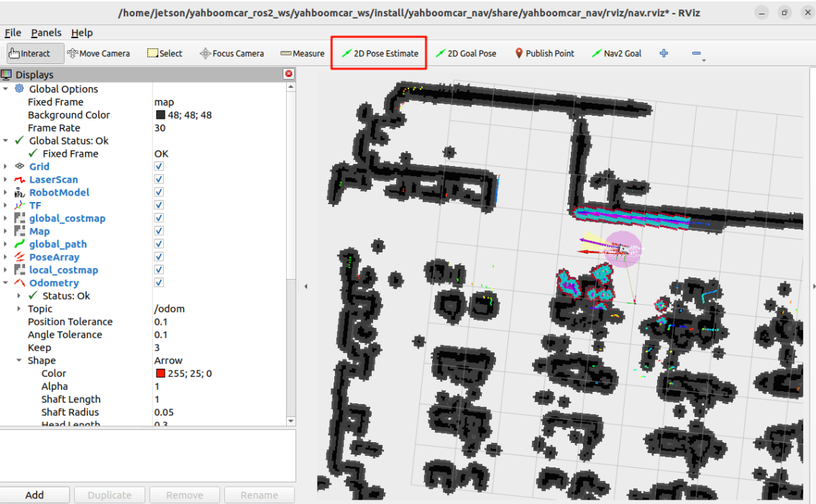The width and height of the screenshot is (816, 504).
Task: Close the Displays panel with red X
Action: click(289, 74)
